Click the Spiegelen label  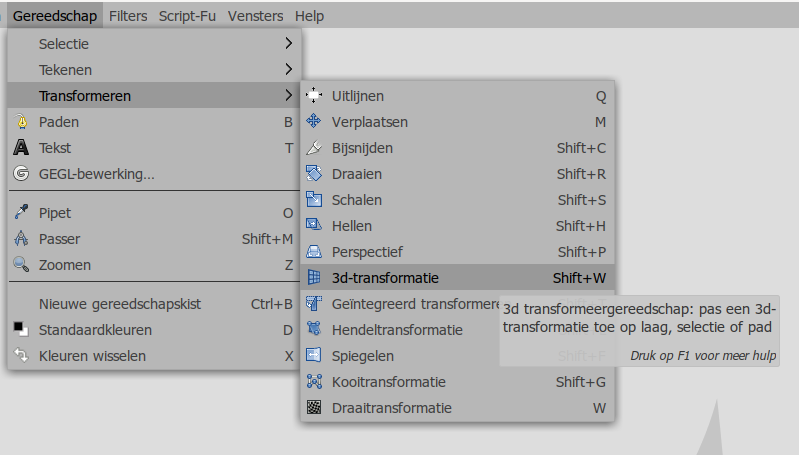coord(363,356)
